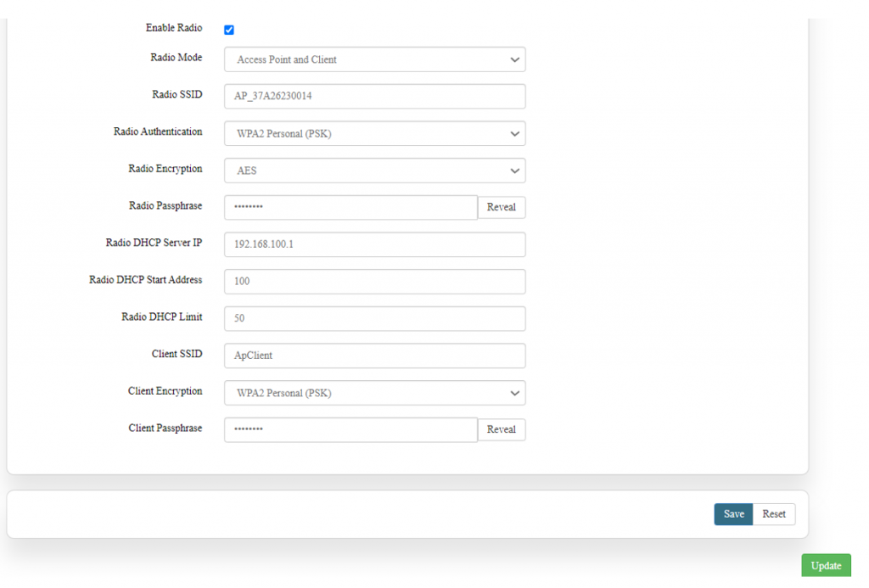Reveal the Radio Passphrase

coord(502,207)
